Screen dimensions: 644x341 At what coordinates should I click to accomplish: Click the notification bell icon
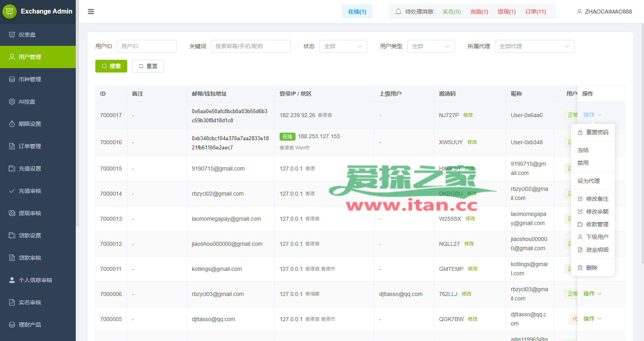tap(398, 12)
